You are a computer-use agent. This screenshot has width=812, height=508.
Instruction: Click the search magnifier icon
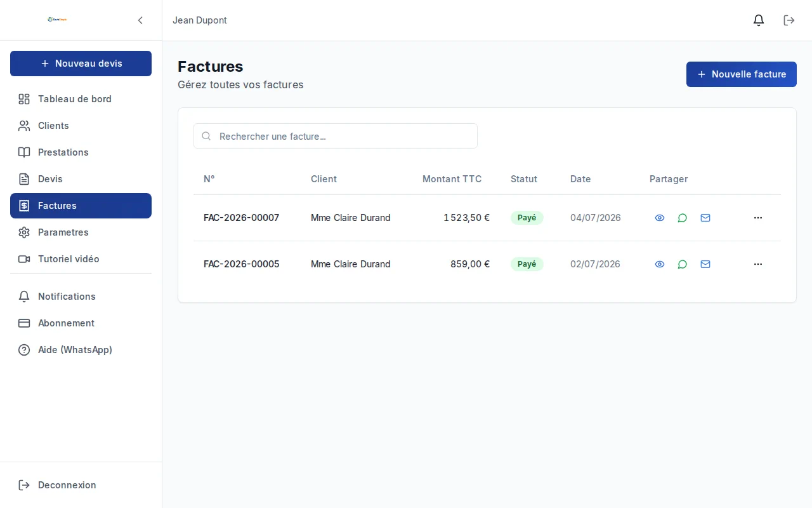click(x=206, y=136)
